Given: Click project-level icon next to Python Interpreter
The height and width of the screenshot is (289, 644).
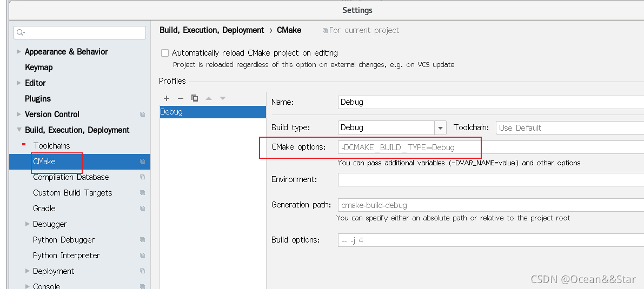Looking at the screenshot, I should 143,256.
